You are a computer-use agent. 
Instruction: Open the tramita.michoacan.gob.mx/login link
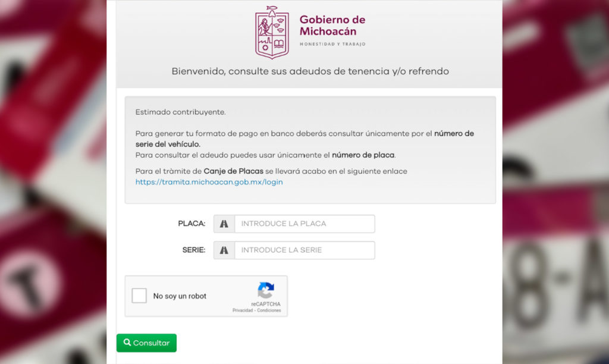click(209, 182)
